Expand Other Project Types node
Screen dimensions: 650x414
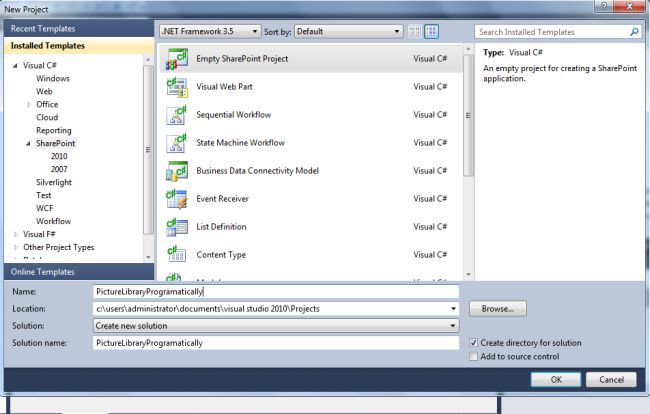[16, 247]
